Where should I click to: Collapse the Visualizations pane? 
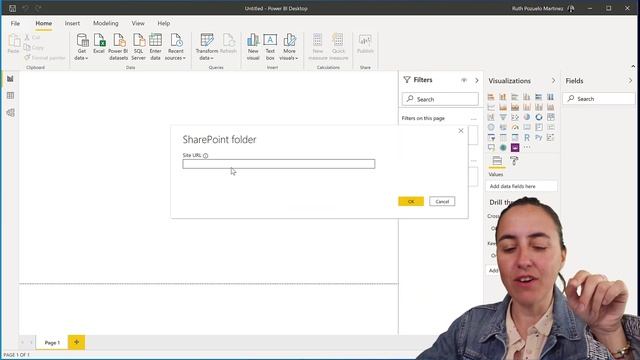(553, 81)
